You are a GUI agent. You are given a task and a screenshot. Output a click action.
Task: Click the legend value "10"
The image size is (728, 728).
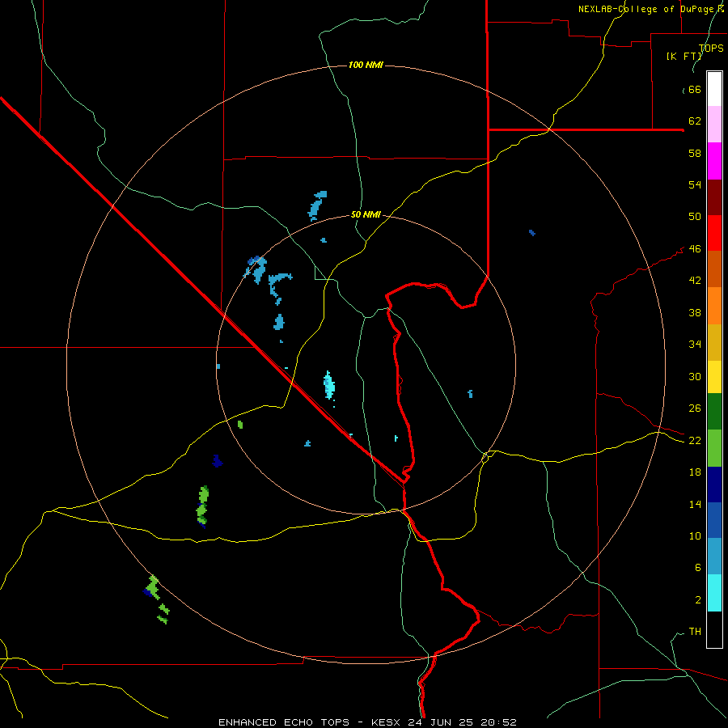click(x=695, y=536)
